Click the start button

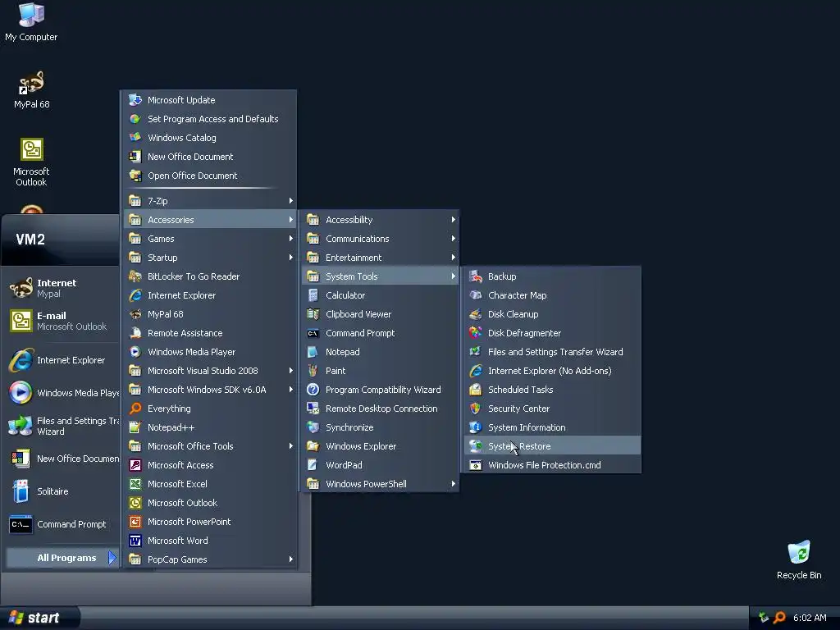coord(39,618)
